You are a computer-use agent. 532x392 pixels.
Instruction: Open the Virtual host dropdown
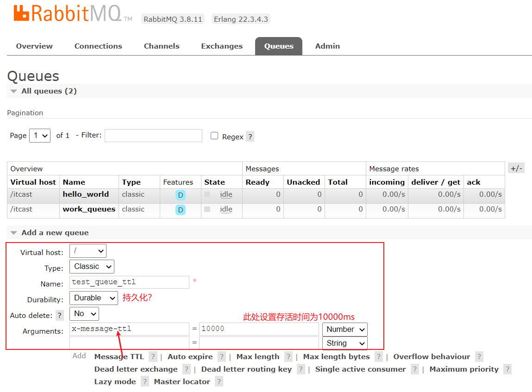tap(88, 251)
